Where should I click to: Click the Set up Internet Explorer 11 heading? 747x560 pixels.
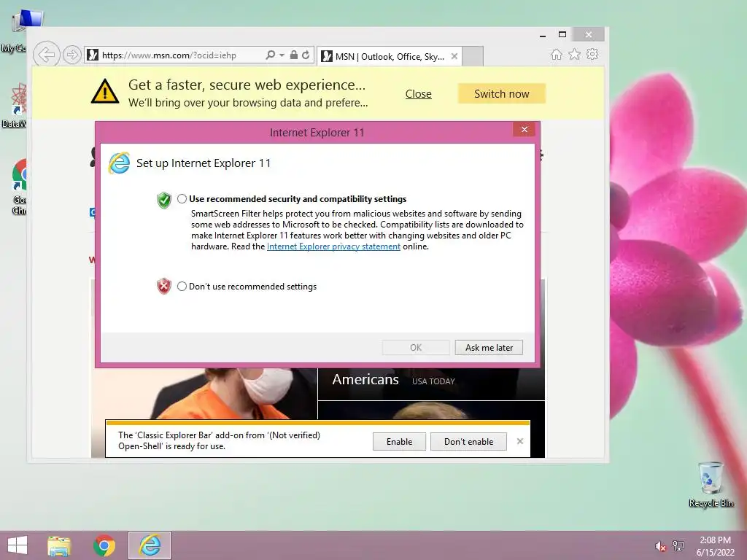(x=204, y=163)
